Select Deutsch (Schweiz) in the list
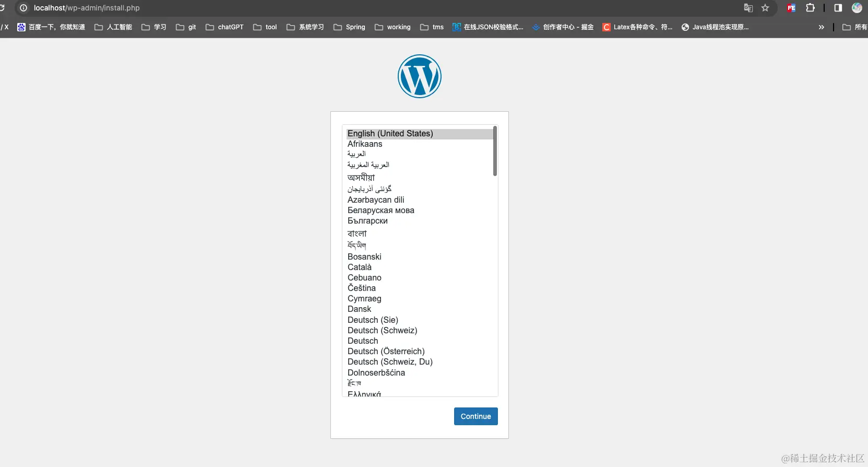The height and width of the screenshot is (467, 868). coord(420,331)
